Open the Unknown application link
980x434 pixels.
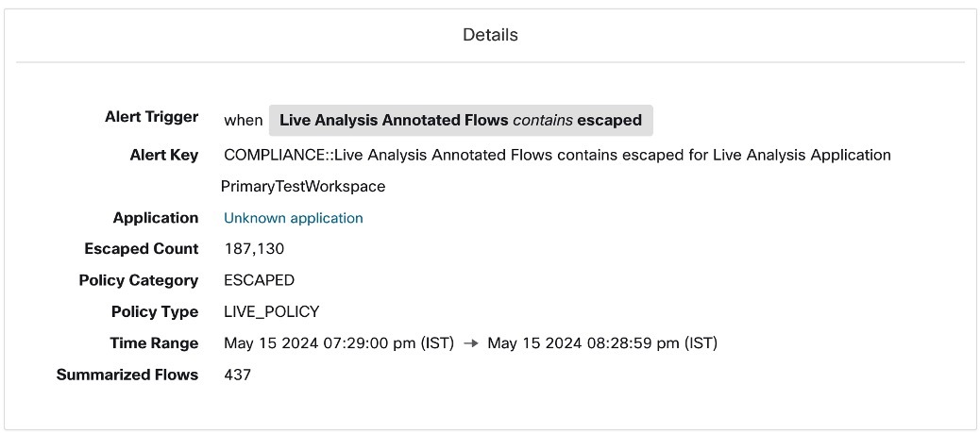click(293, 218)
